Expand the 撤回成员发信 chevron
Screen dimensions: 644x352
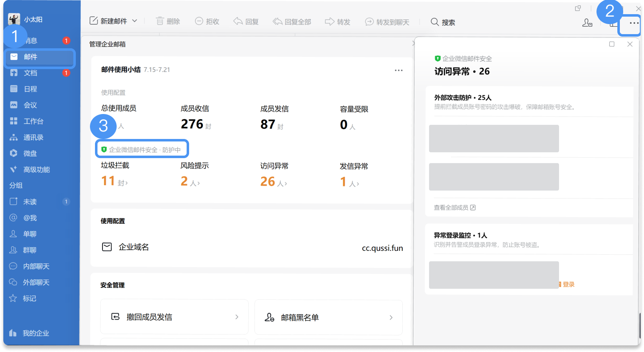tap(237, 317)
